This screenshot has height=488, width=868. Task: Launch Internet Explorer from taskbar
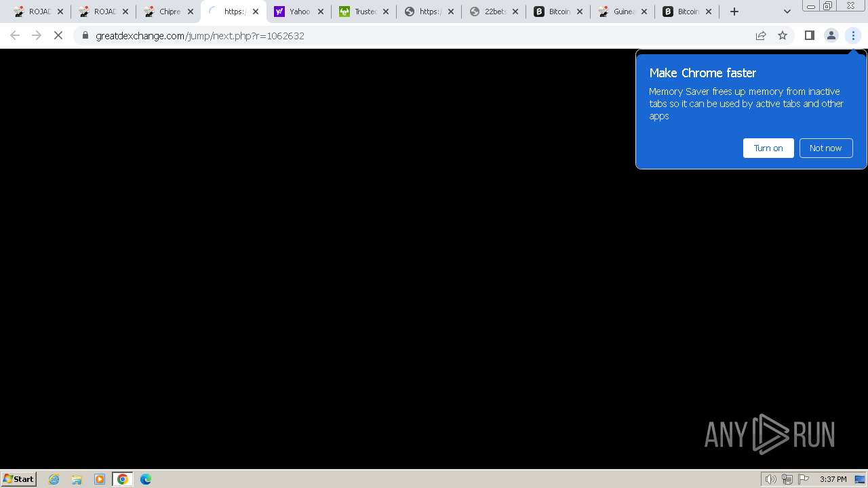pyautogui.click(x=54, y=479)
